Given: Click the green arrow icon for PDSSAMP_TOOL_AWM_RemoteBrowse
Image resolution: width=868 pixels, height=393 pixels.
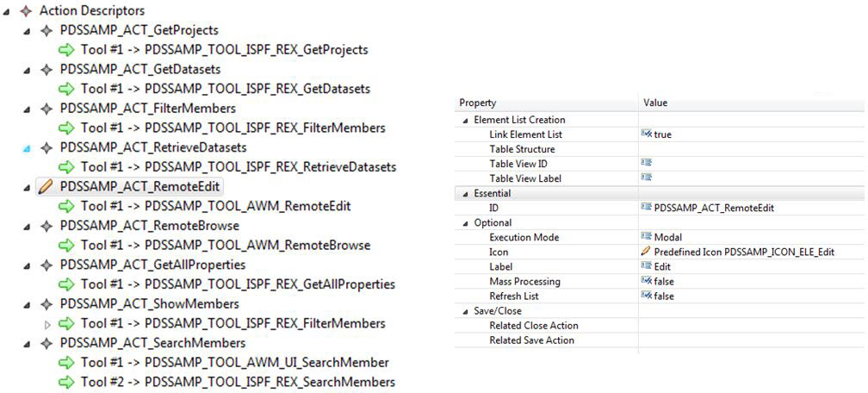Looking at the screenshot, I should [66, 245].
